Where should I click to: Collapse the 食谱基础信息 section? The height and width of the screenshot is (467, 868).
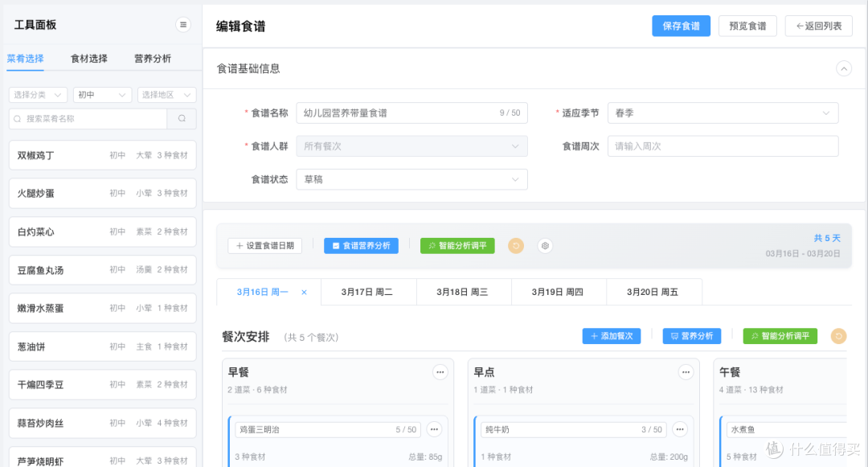coord(843,68)
